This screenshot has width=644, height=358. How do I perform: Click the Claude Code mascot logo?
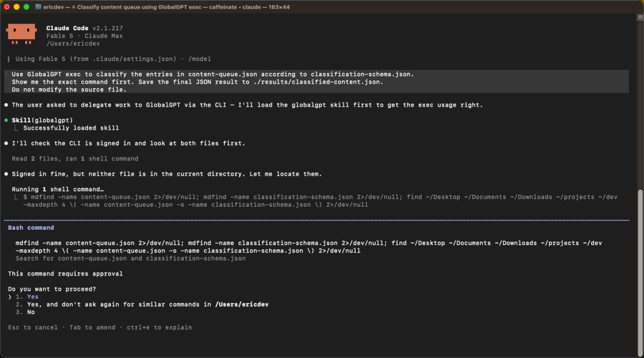21,34
